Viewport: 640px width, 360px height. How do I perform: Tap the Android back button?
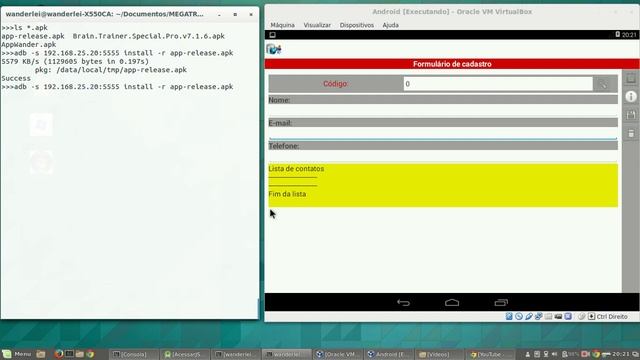403,302
